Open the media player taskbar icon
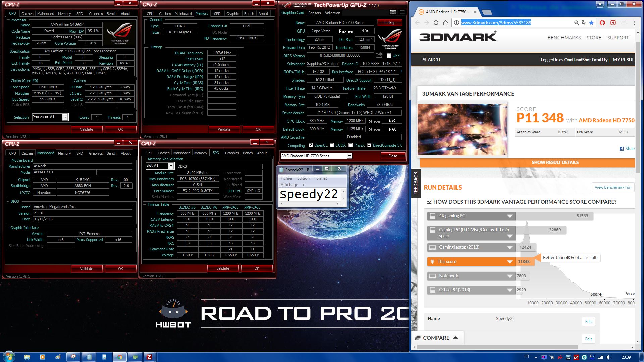The width and height of the screenshot is (644, 362). click(x=43, y=357)
